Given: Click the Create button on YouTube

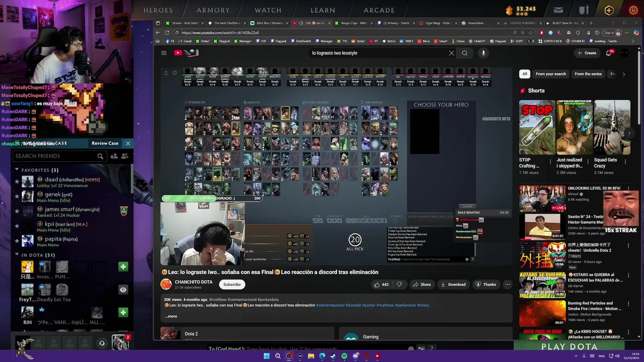Looking at the screenshot, I should pos(587,53).
